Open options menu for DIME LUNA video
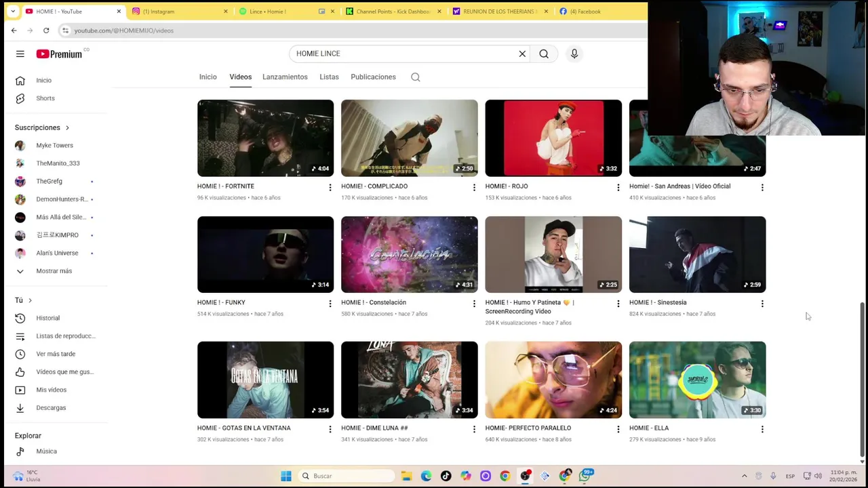Viewport: 868px width, 488px height. tap(474, 429)
